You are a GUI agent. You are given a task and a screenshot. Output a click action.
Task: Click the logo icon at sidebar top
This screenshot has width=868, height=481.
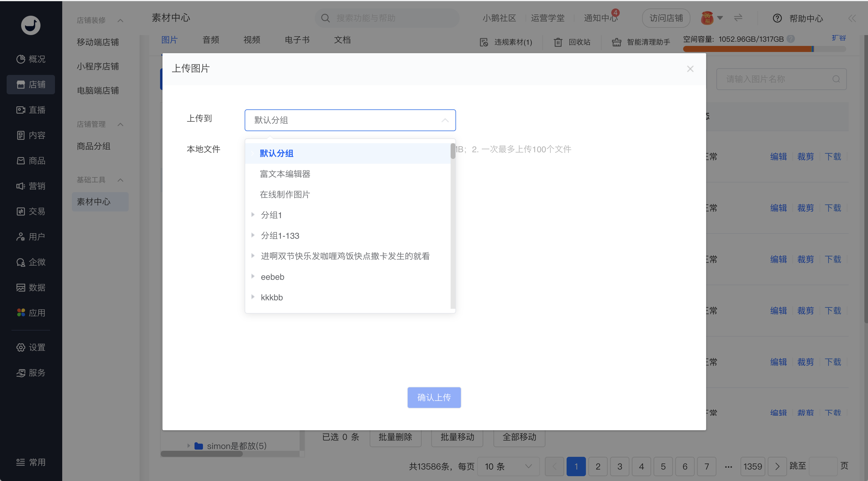31,25
